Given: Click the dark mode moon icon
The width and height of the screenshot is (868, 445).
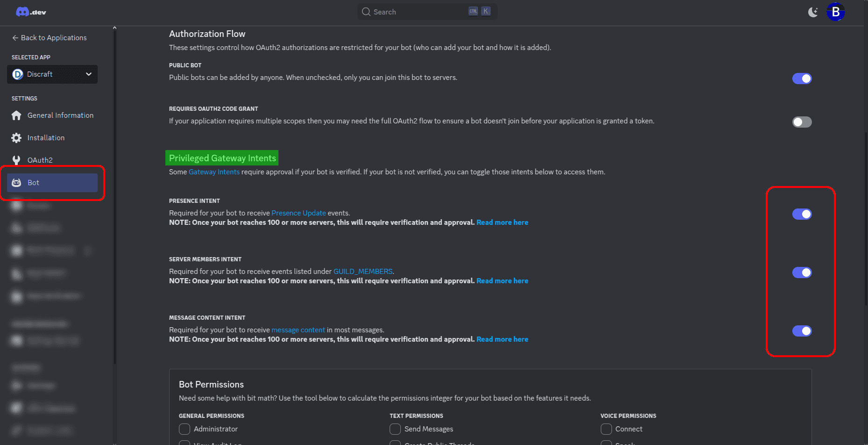Looking at the screenshot, I should (x=813, y=12).
